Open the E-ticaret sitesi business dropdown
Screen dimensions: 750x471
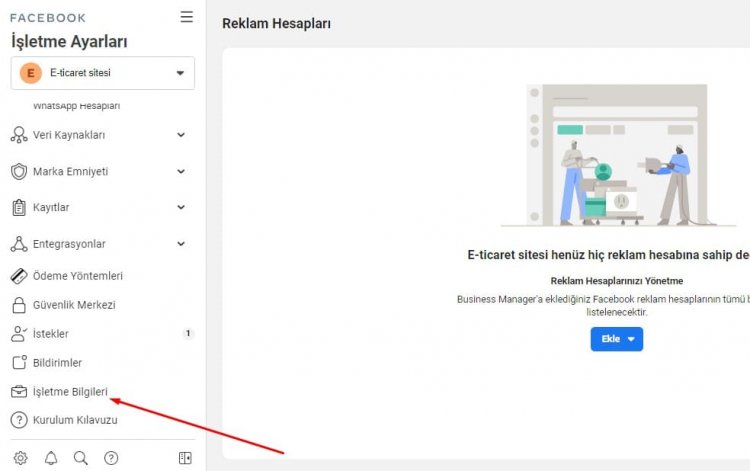[102, 73]
